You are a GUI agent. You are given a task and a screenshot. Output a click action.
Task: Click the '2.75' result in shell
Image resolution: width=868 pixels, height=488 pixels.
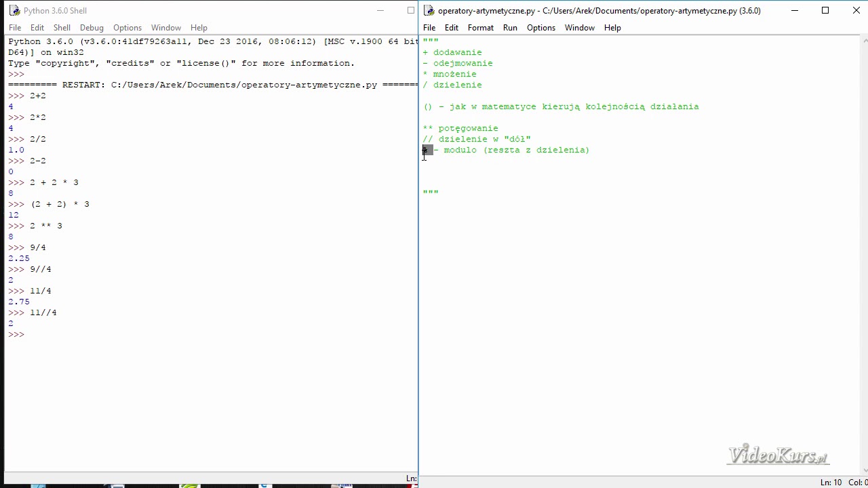click(x=19, y=302)
